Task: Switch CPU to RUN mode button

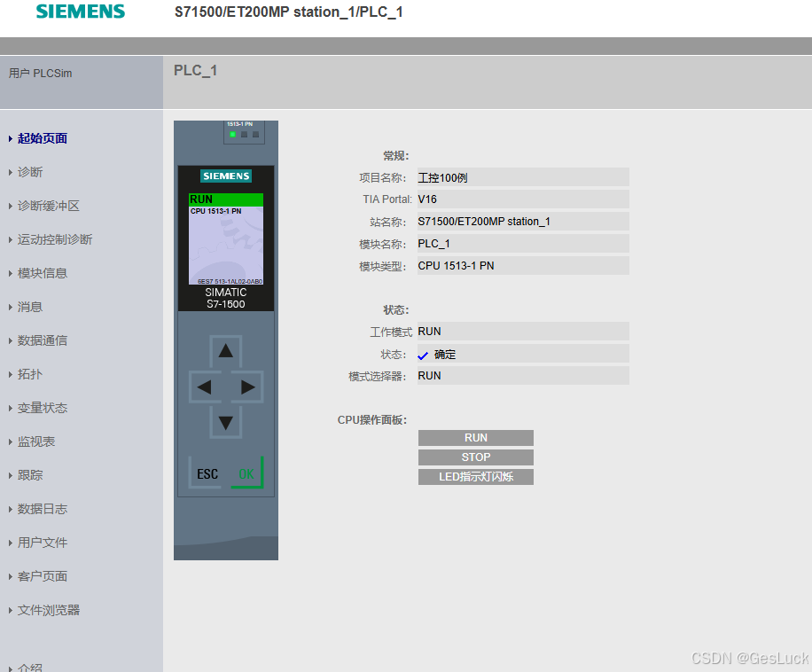Action: click(x=476, y=438)
